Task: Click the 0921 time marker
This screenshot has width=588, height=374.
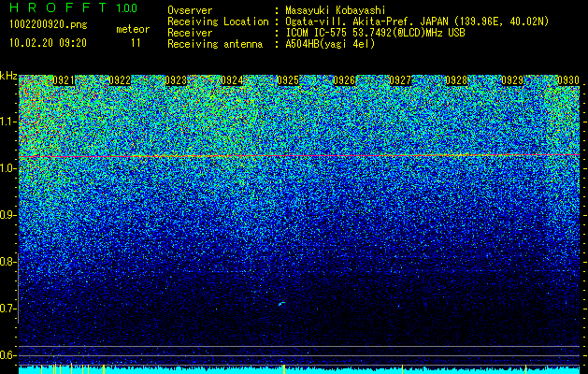Action: pyautogui.click(x=64, y=80)
